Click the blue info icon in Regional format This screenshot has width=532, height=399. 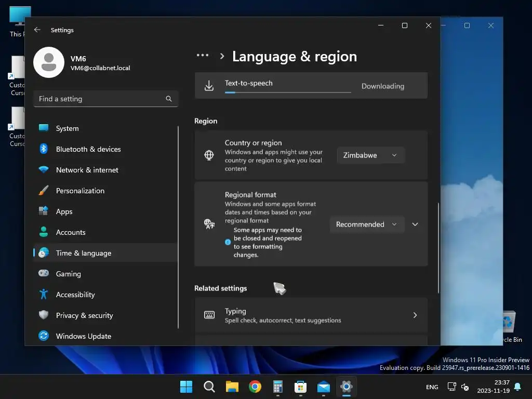tap(228, 242)
